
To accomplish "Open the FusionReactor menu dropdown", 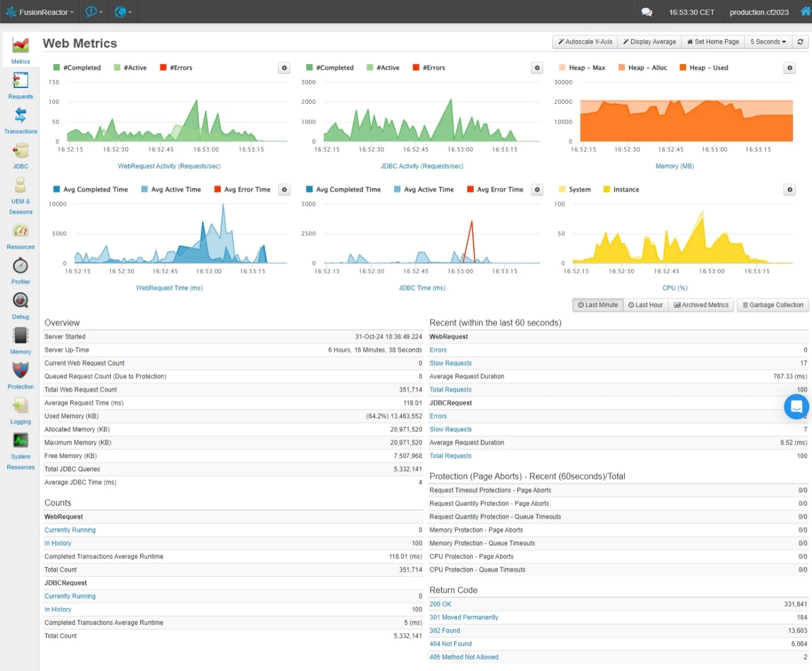I will pyautogui.click(x=40, y=12).
